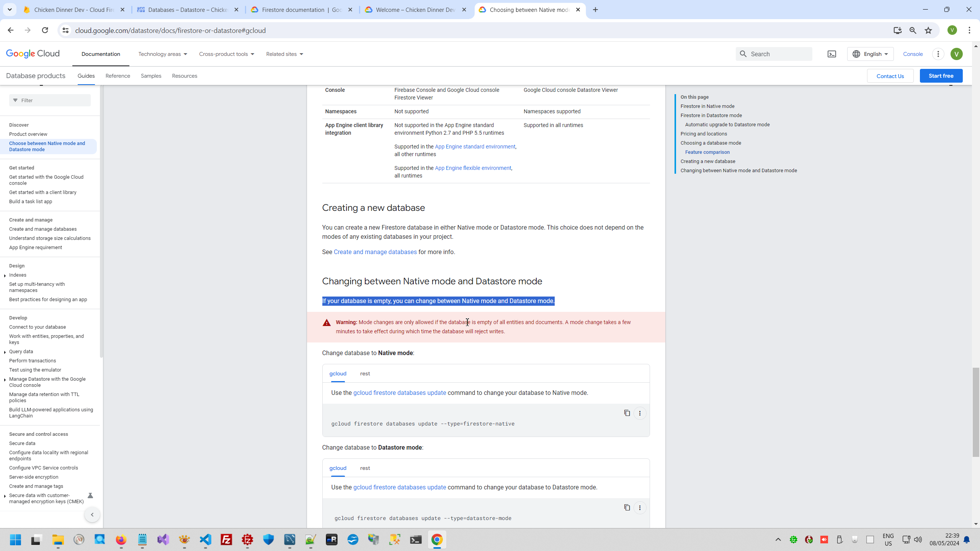Open more options for native code sample
The image size is (980, 551).
click(x=640, y=413)
